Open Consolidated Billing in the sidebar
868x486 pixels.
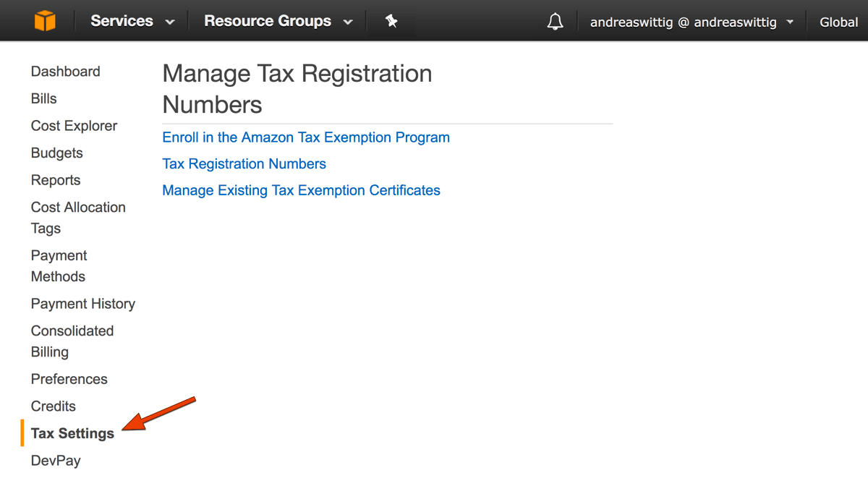point(72,341)
